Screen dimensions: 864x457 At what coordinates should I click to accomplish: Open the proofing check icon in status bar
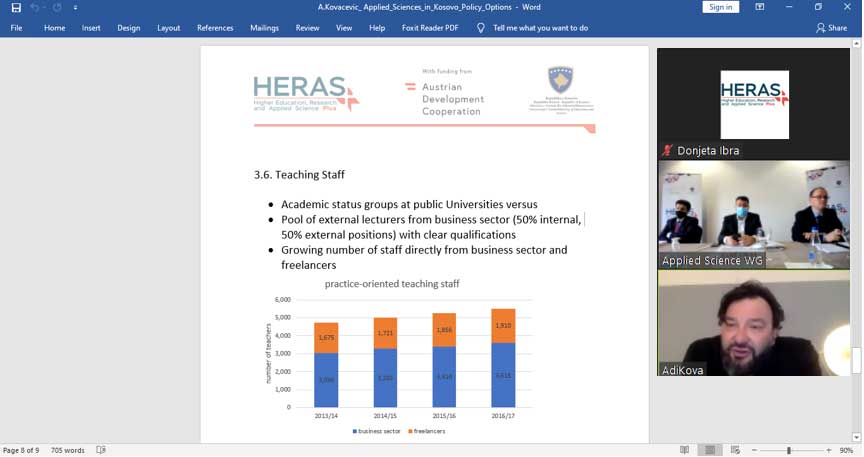[x=101, y=450]
